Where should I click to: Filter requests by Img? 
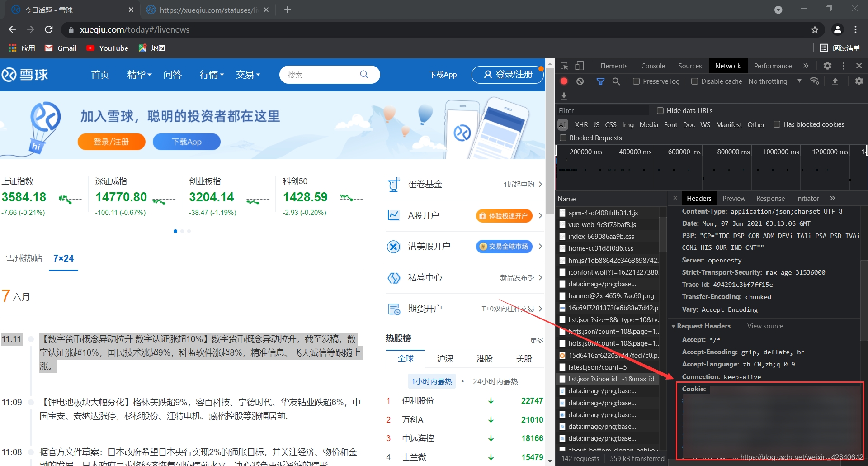point(628,125)
